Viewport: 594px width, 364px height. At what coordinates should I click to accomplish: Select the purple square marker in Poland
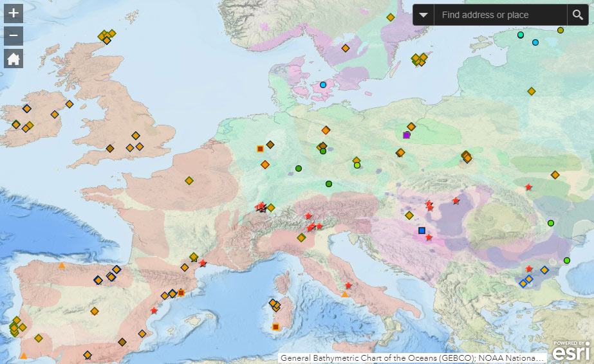click(407, 135)
